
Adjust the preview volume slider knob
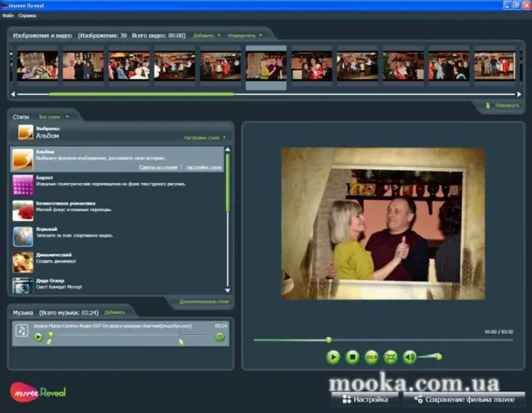pos(439,356)
